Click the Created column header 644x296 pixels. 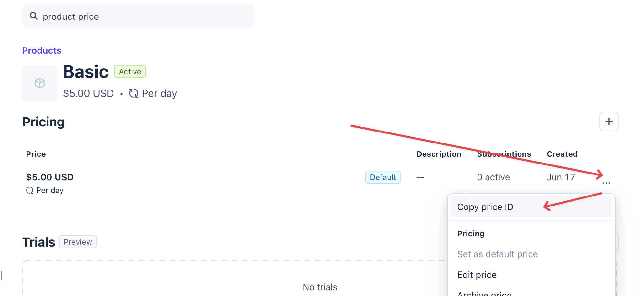562,154
